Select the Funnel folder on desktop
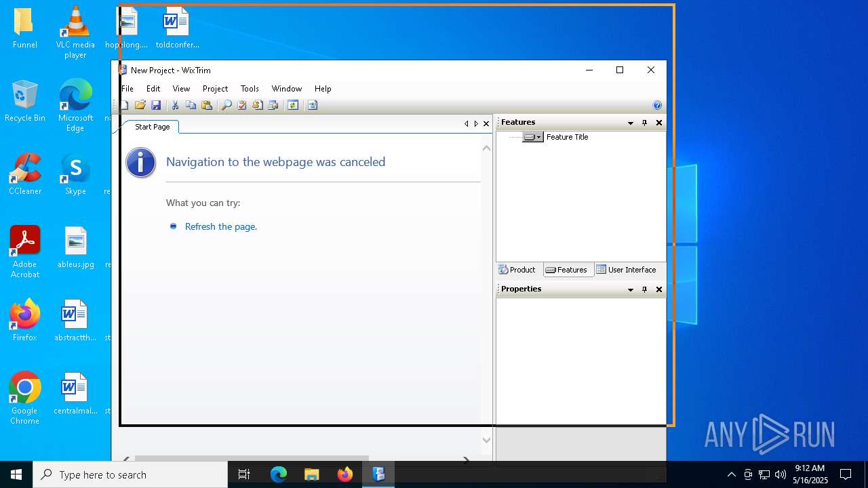 (25, 28)
